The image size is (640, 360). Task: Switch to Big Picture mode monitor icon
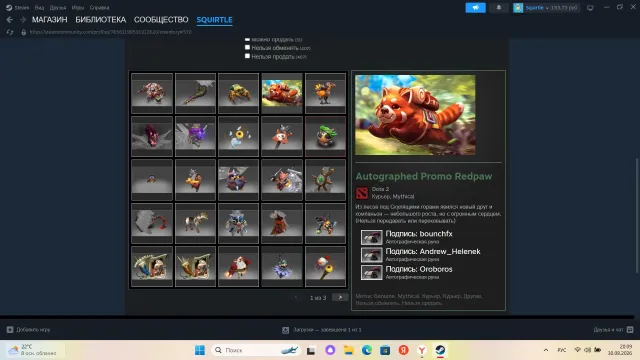tap(590, 8)
